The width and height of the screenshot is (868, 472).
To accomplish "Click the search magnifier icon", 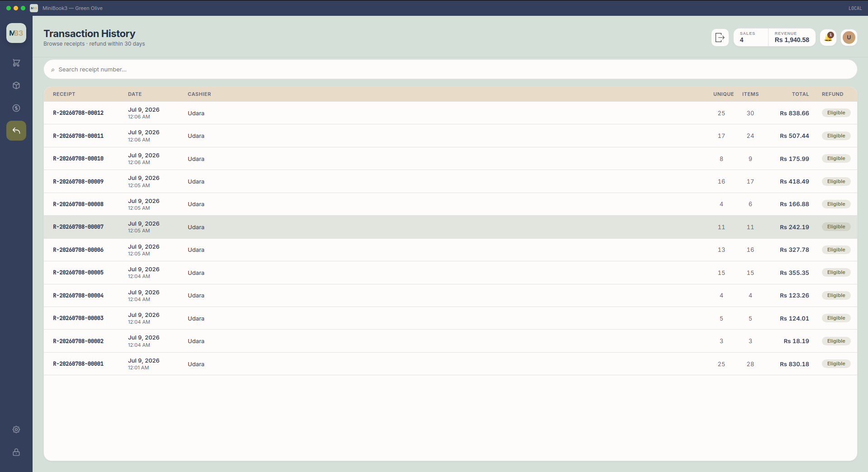I will coord(53,70).
